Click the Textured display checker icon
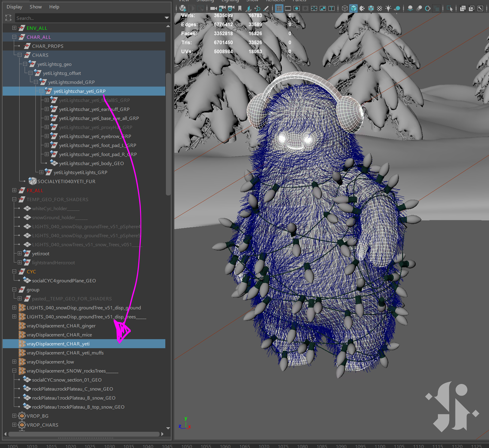The height and width of the screenshot is (448, 489). 380,8
